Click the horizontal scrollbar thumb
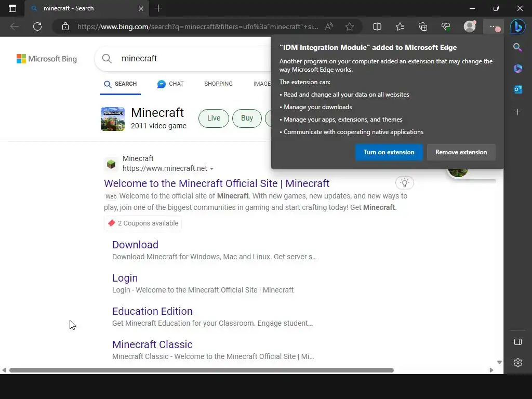This screenshot has width=532, height=399. [x=202, y=370]
